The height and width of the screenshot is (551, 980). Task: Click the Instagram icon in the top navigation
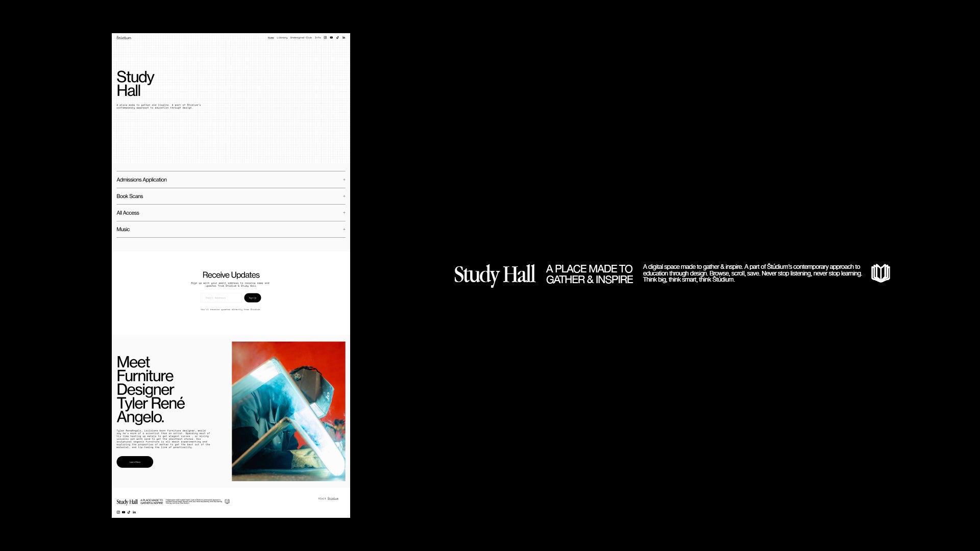[x=325, y=38]
